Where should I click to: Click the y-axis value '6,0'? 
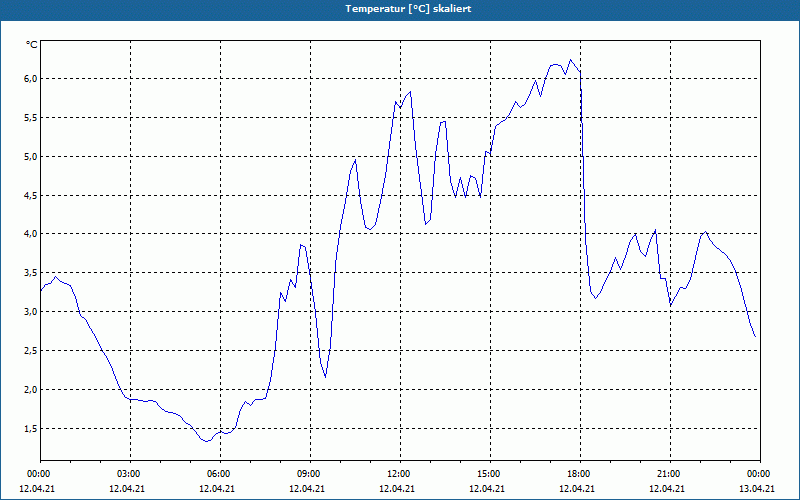(x=31, y=79)
